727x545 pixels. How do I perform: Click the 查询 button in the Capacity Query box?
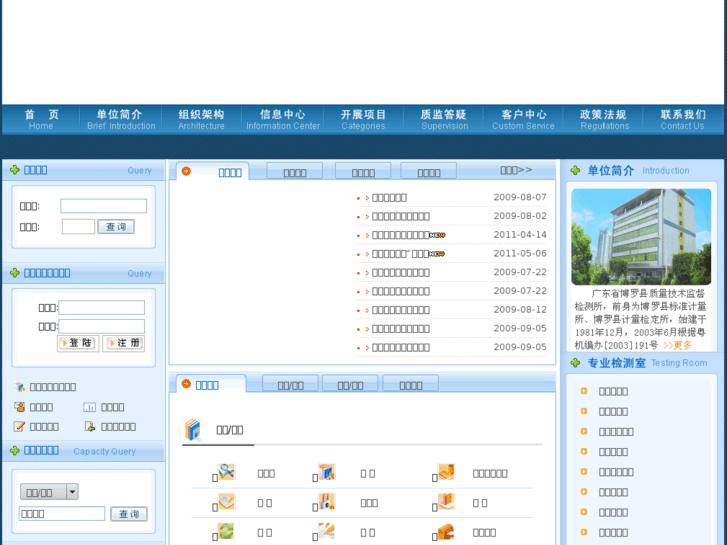coord(129,514)
